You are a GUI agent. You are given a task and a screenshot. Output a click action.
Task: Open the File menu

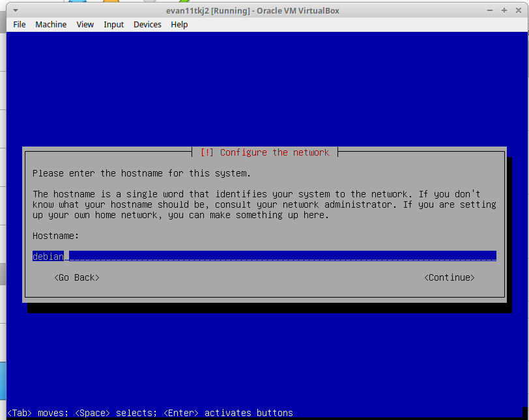click(x=20, y=25)
